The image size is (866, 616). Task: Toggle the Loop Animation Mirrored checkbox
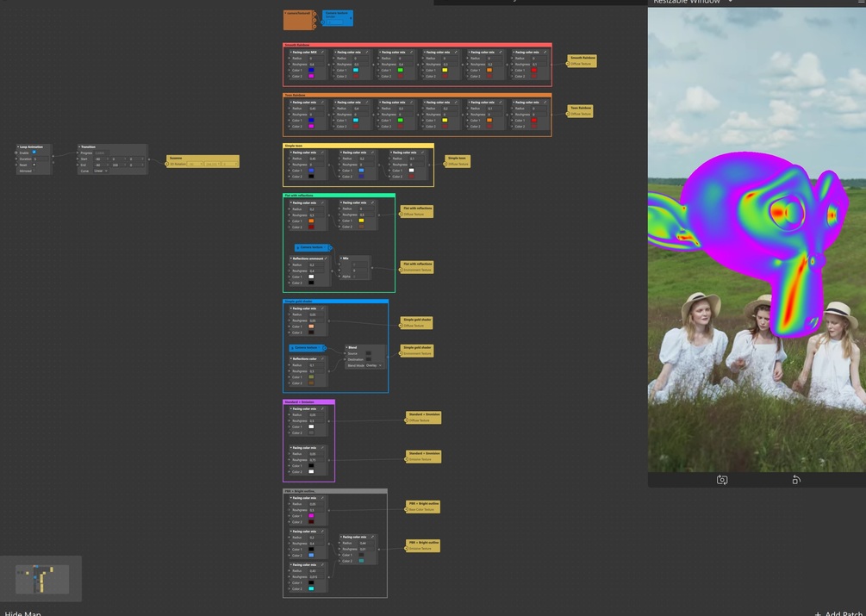[x=34, y=171]
